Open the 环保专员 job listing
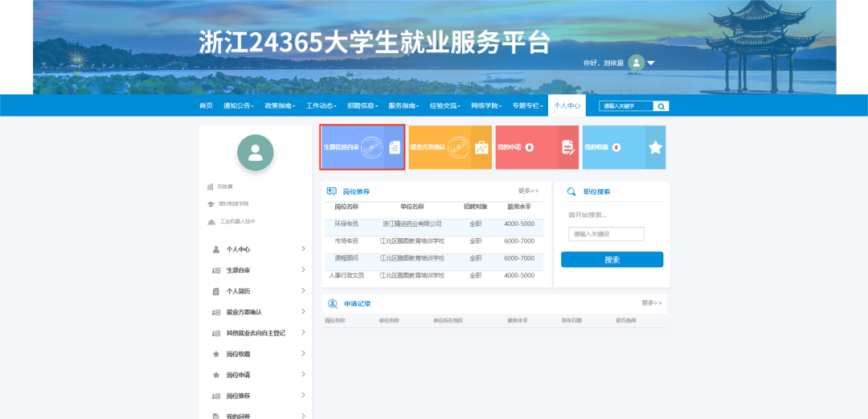 [346, 224]
